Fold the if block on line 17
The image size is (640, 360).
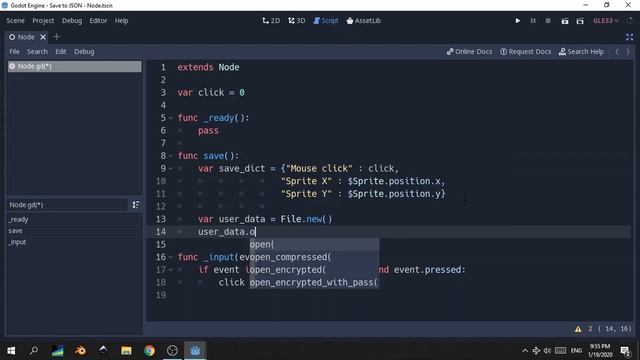171,270
